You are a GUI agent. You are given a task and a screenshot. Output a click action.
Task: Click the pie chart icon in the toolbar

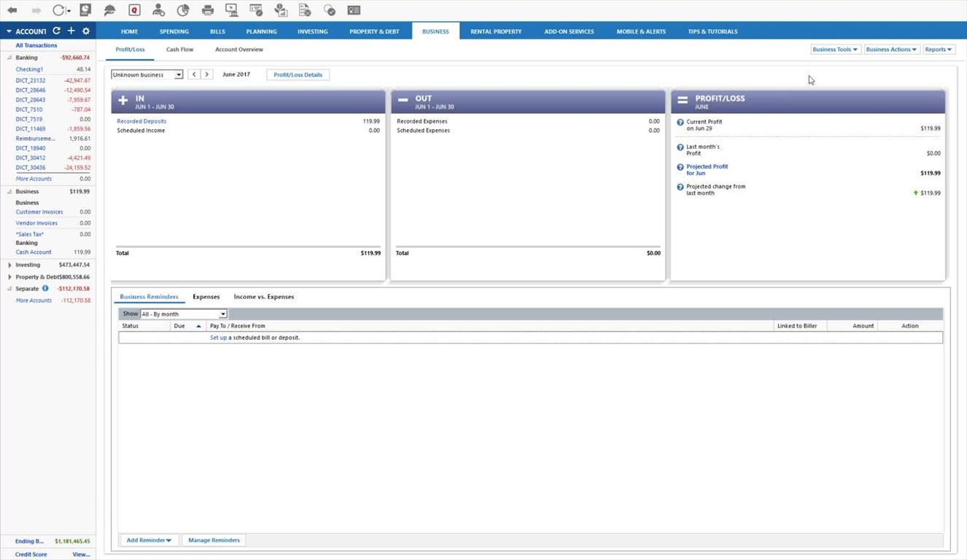(183, 10)
